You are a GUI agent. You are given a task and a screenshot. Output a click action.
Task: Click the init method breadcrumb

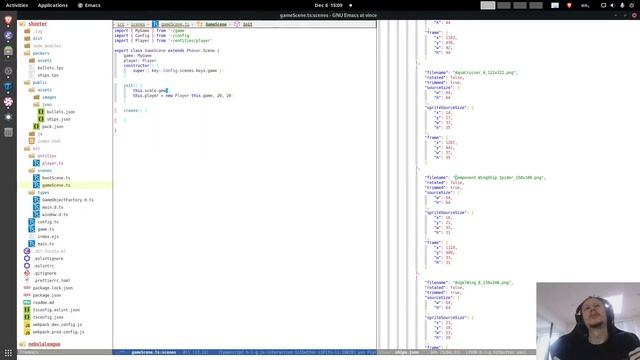[x=248, y=25]
